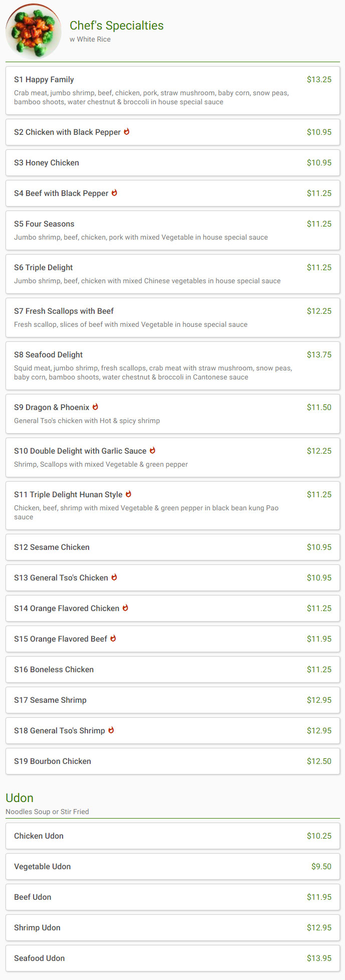This screenshot has height=980, width=345.
Task: Select S17 Sesame Shrimp
Action: tap(173, 700)
